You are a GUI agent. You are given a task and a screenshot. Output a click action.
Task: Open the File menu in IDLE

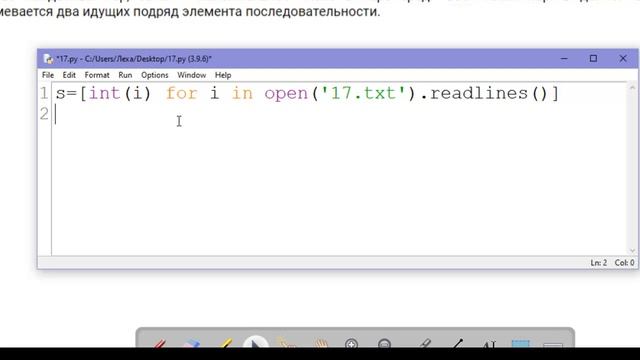coord(48,75)
